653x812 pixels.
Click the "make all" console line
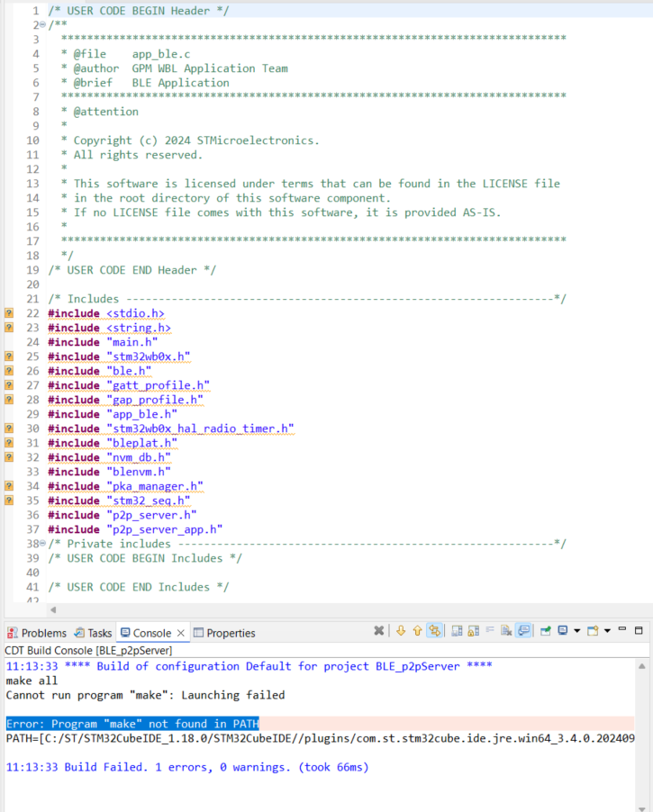click(x=32, y=681)
